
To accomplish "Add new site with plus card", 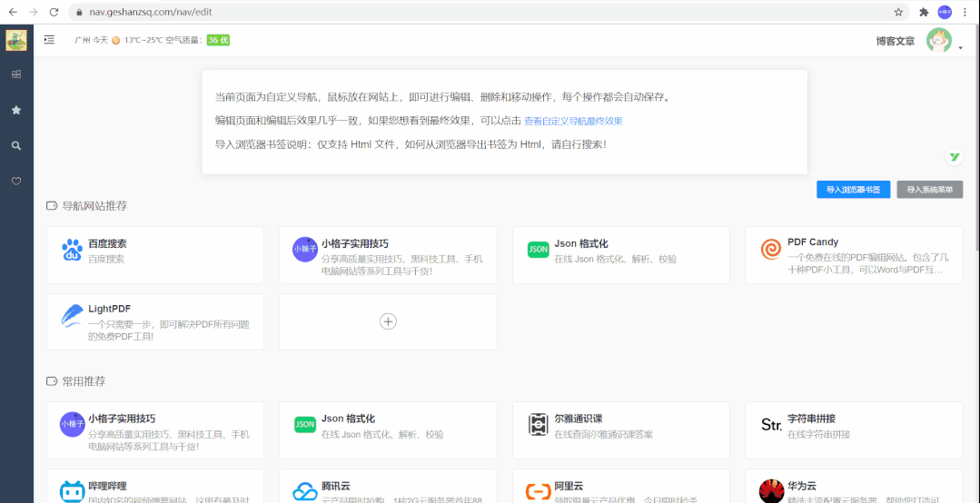I will (x=388, y=321).
